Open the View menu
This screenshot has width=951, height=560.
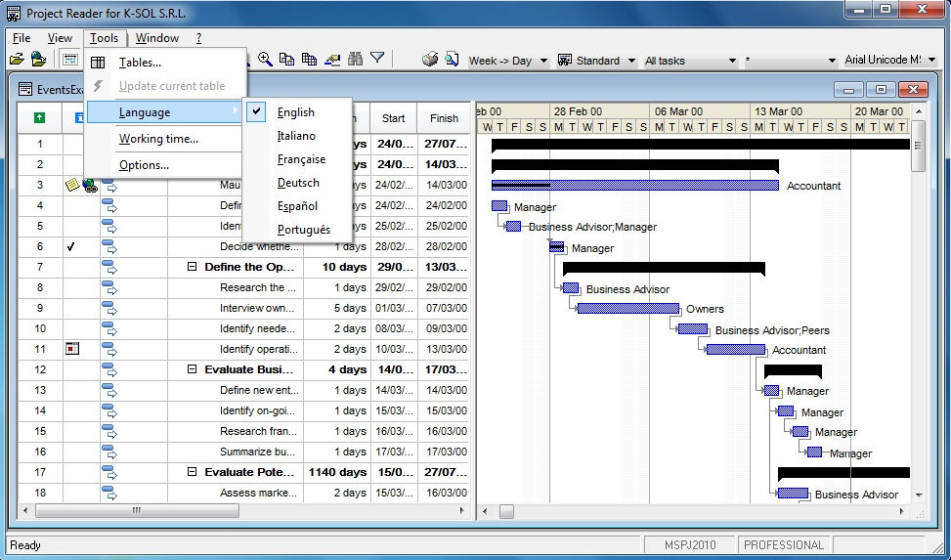(60, 37)
